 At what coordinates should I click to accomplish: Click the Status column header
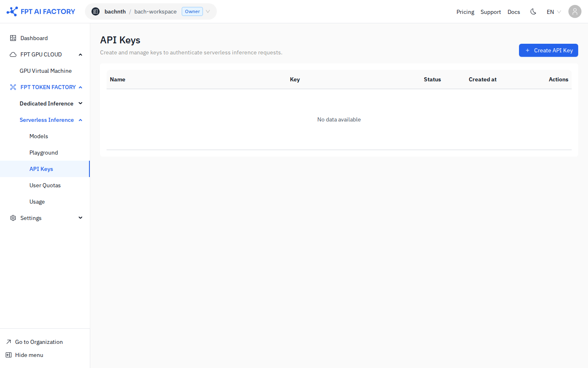[432, 79]
